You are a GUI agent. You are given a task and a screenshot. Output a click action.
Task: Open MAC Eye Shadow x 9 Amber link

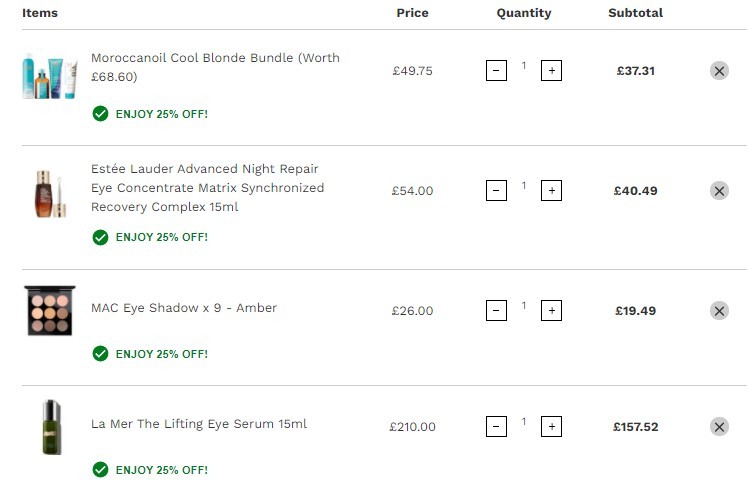coord(184,308)
